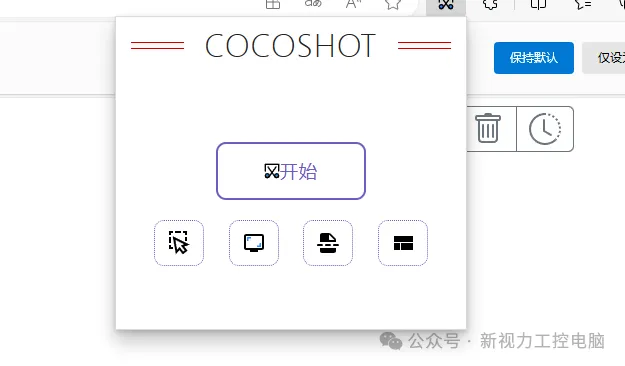Choose the full page scrolling capture icon
625x366 pixels.
click(328, 243)
